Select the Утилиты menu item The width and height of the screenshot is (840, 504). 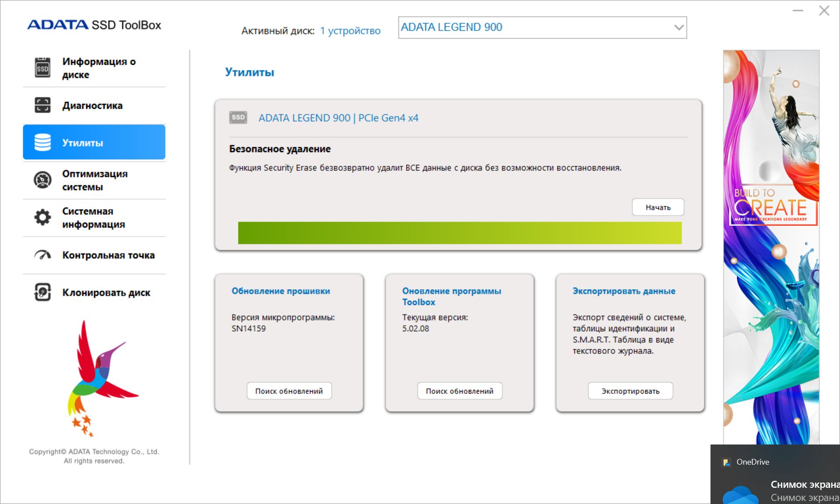click(94, 143)
